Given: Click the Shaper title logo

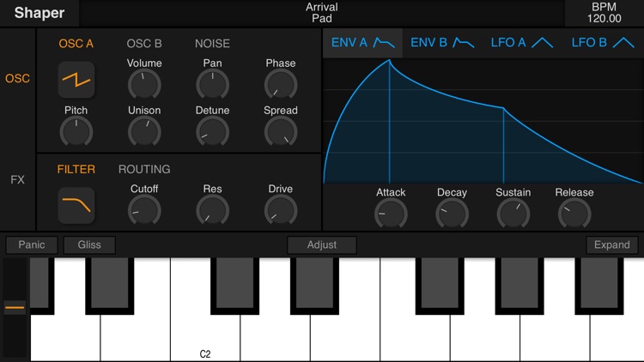Looking at the screenshot, I should click(39, 13).
